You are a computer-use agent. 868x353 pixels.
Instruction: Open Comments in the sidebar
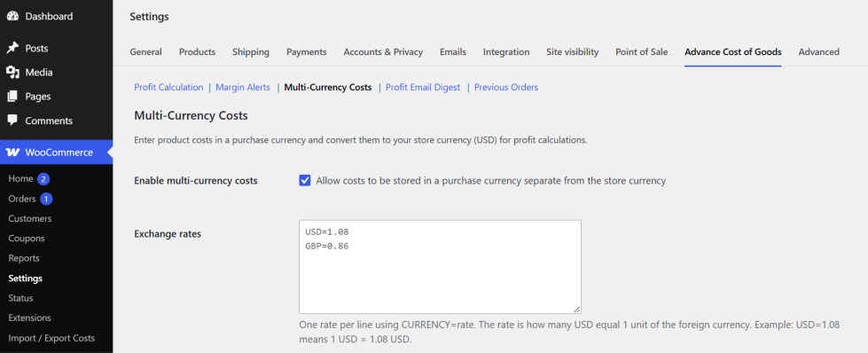pyautogui.click(x=49, y=121)
